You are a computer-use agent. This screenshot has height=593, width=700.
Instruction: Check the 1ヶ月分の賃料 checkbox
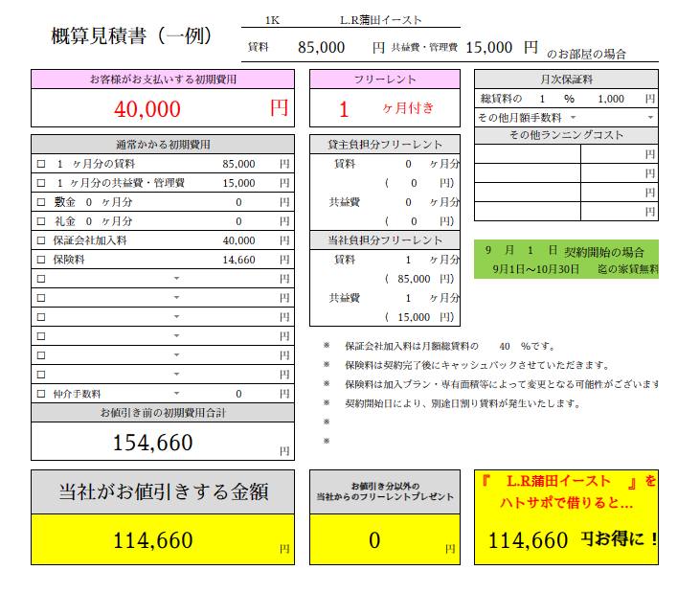(x=41, y=164)
